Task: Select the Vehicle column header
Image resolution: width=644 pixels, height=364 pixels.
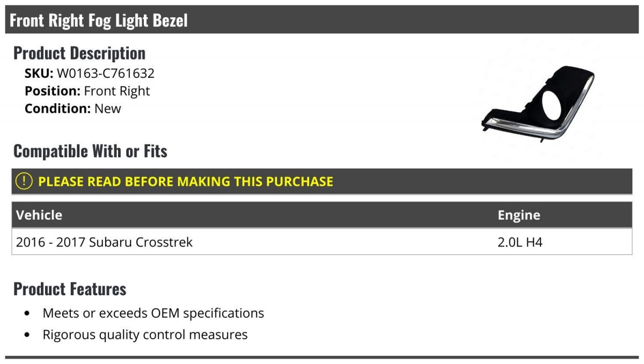Action: 39,215
